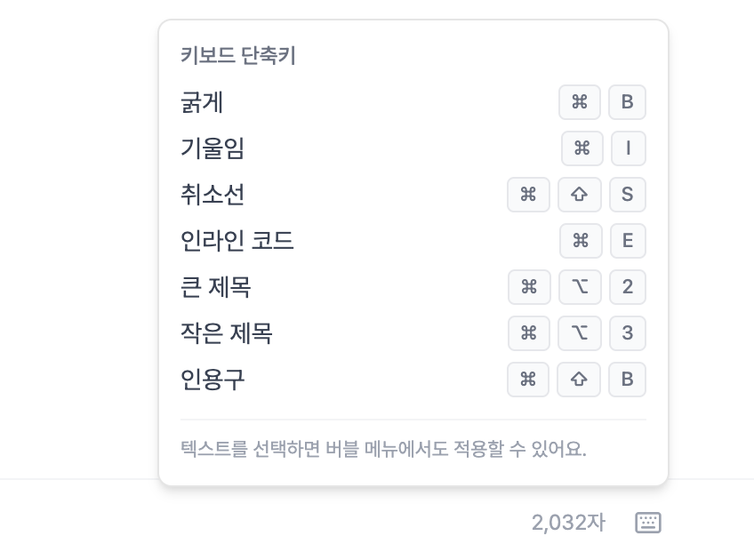
Task: Click the S key in 취소선 row
Action: 627,194
